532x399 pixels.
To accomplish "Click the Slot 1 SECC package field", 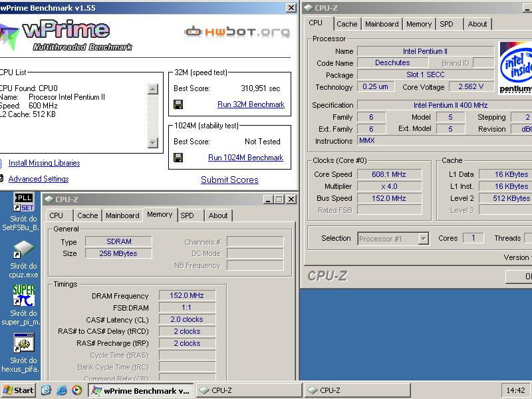I will click(x=426, y=74).
